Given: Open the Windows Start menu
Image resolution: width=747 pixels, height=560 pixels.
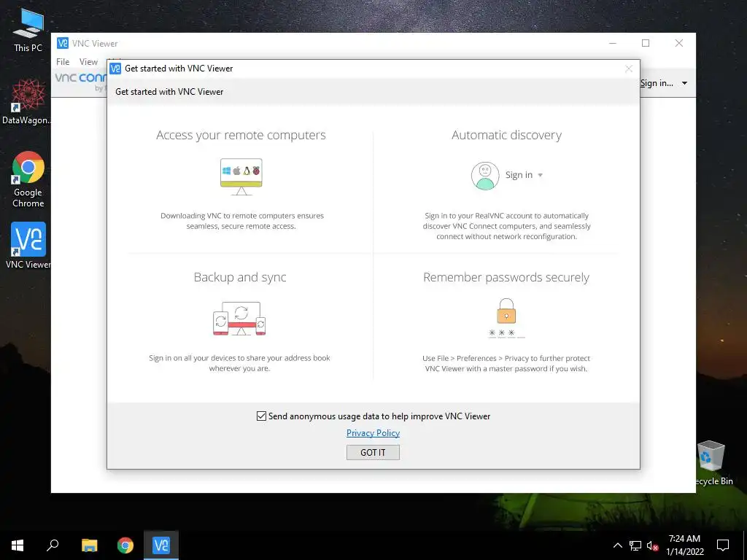Looking at the screenshot, I should 18,545.
